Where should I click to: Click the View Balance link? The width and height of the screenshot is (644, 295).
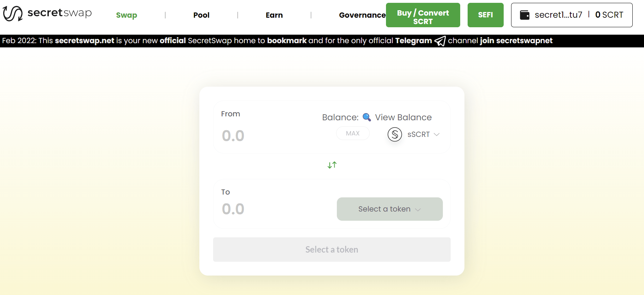[403, 117]
